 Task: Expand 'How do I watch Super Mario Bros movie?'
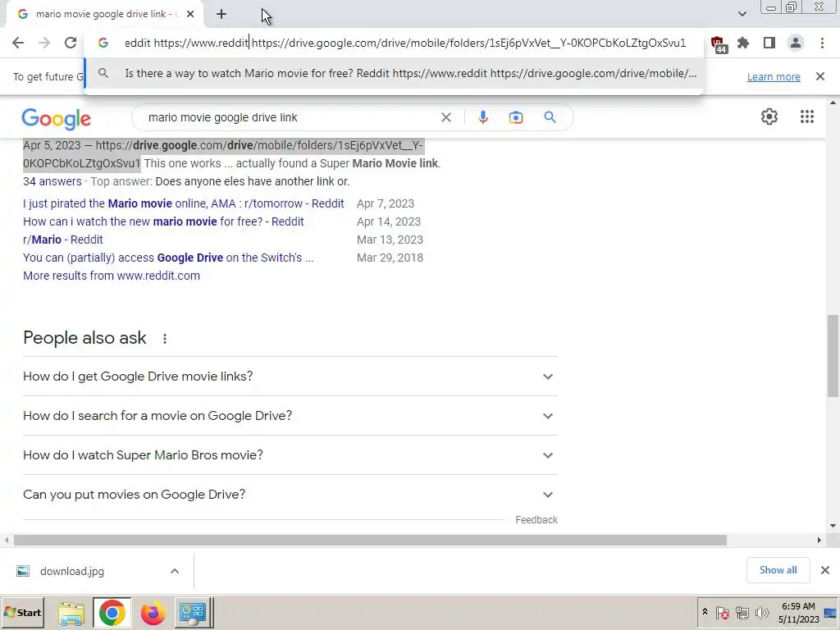point(290,455)
